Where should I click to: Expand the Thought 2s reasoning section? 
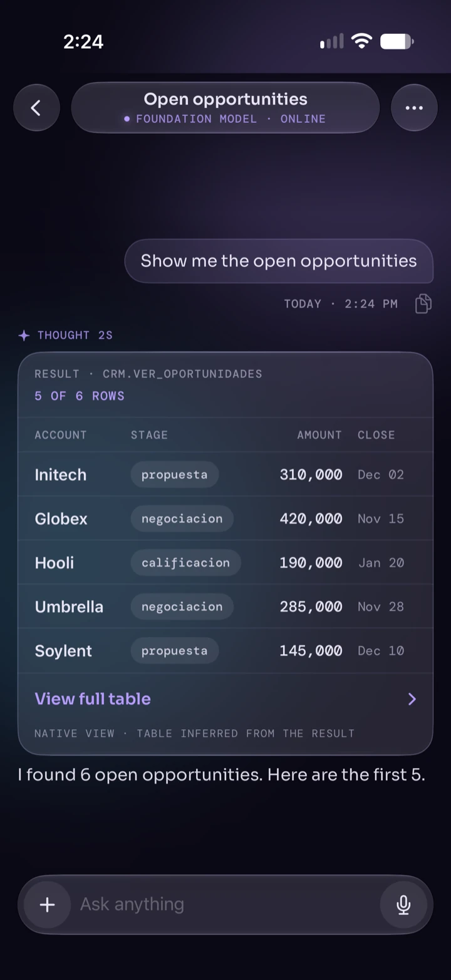[66, 335]
